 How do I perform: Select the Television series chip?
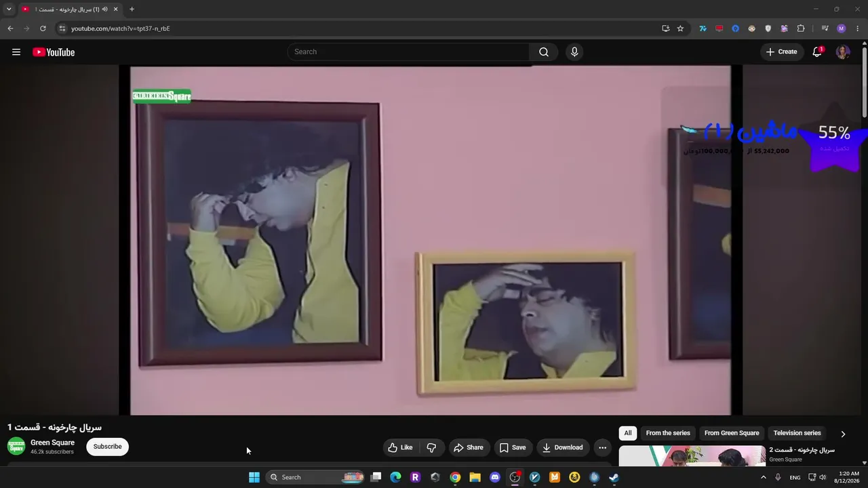[x=797, y=433]
